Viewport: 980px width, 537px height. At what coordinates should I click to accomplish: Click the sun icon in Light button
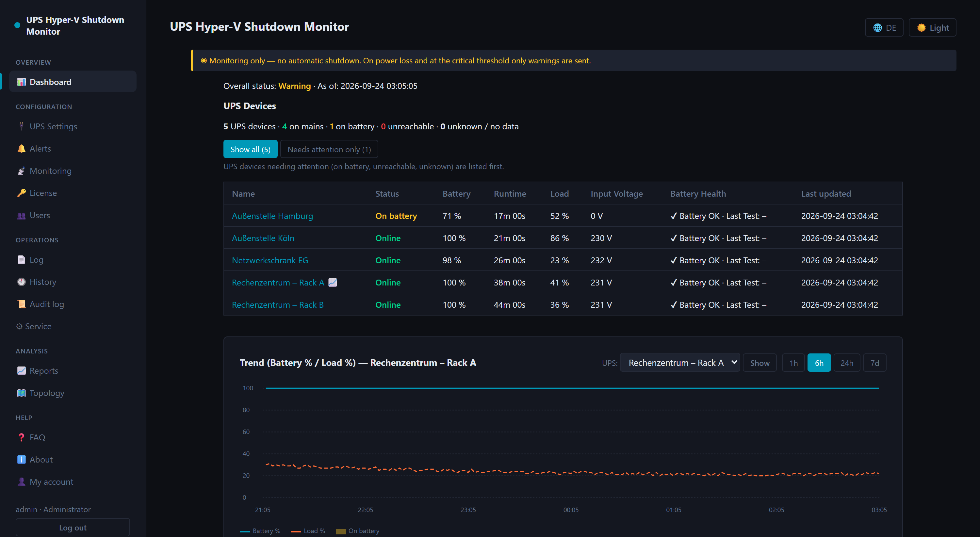[x=922, y=28]
